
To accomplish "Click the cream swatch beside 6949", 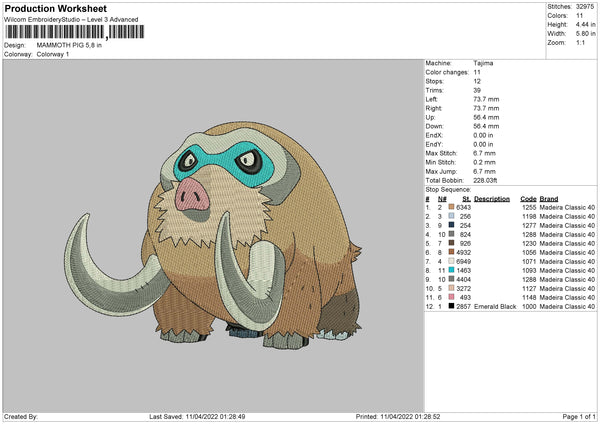I will [x=451, y=261].
